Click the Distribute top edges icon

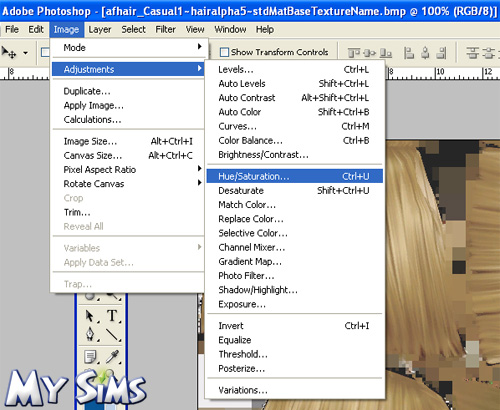pyautogui.click(x=472, y=53)
